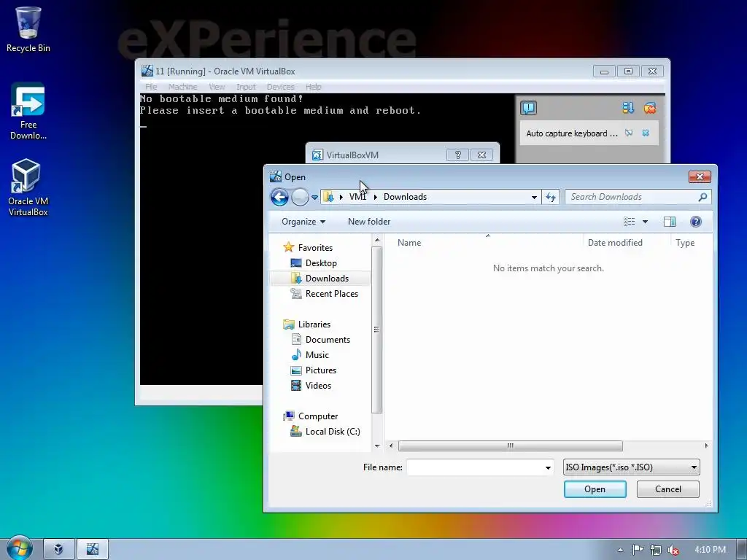Click the VirtualBox notification center icon
Viewport: 747px width, 560px height.
[528, 108]
